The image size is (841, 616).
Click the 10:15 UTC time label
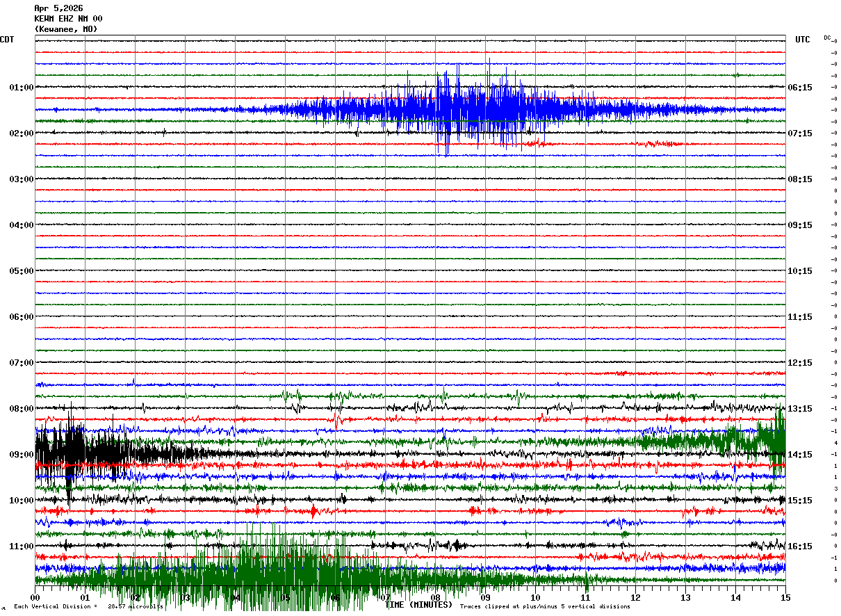coord(800,271)
